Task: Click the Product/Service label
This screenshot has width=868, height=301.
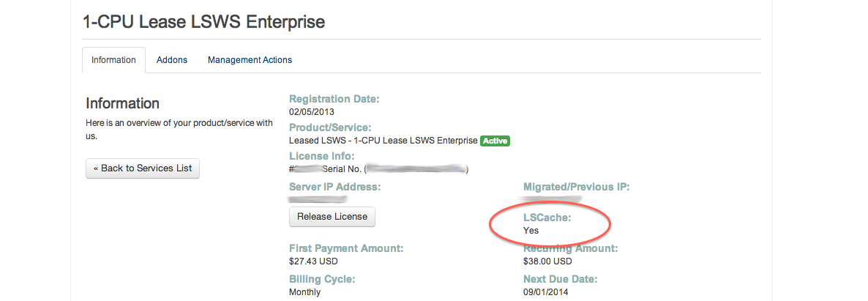Action: [x=330, y=127]
